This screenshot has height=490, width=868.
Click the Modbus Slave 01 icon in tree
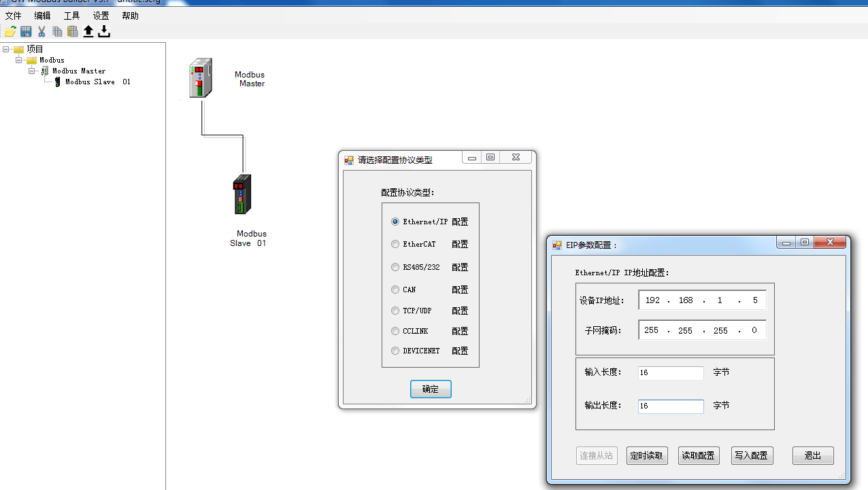[x=58, y=82]
